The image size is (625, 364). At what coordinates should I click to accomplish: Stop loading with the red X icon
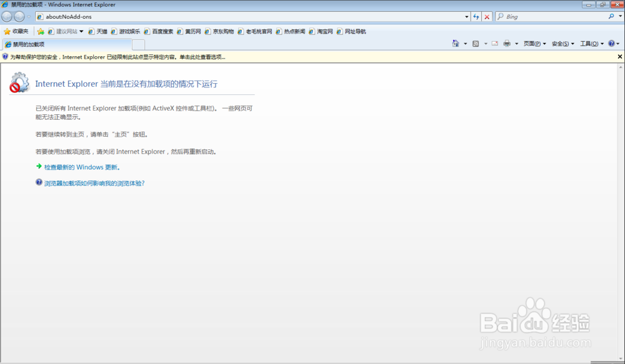coord(487,17)
